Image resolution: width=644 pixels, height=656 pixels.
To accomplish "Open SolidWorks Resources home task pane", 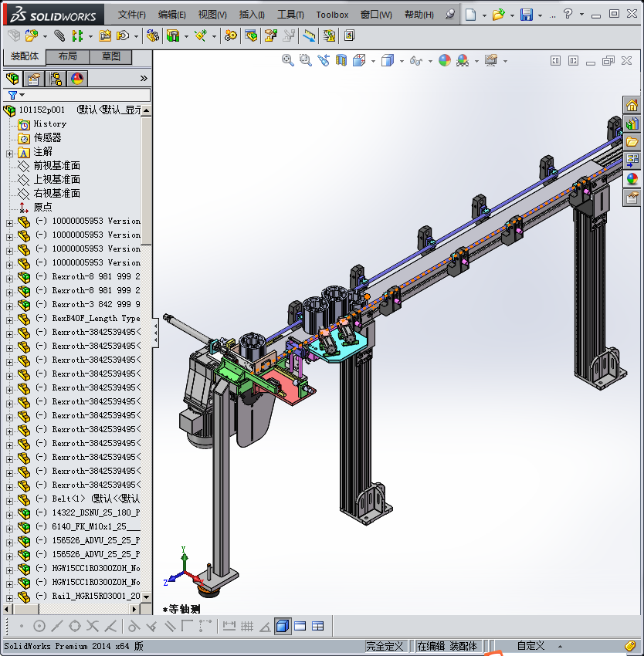I will pos(632,106).
